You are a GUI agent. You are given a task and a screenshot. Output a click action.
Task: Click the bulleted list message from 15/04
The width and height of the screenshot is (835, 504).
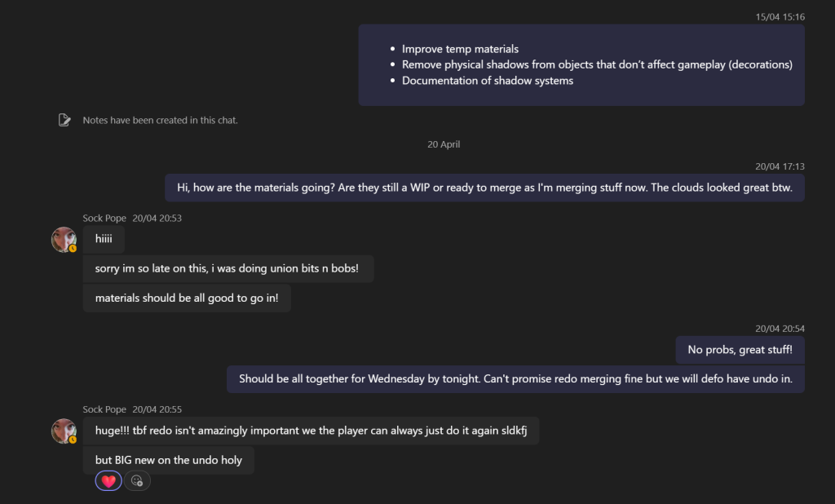point(581,64)
